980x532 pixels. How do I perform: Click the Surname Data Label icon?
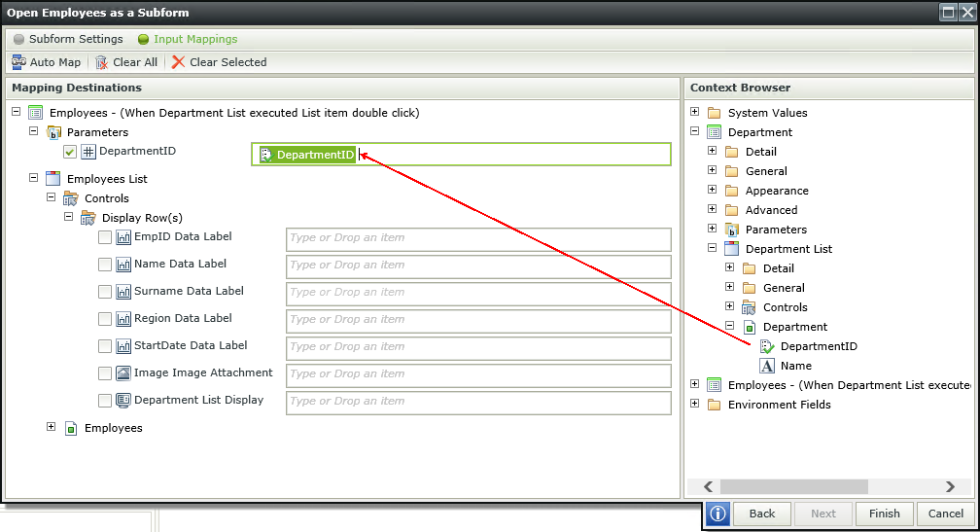[123, 292]
